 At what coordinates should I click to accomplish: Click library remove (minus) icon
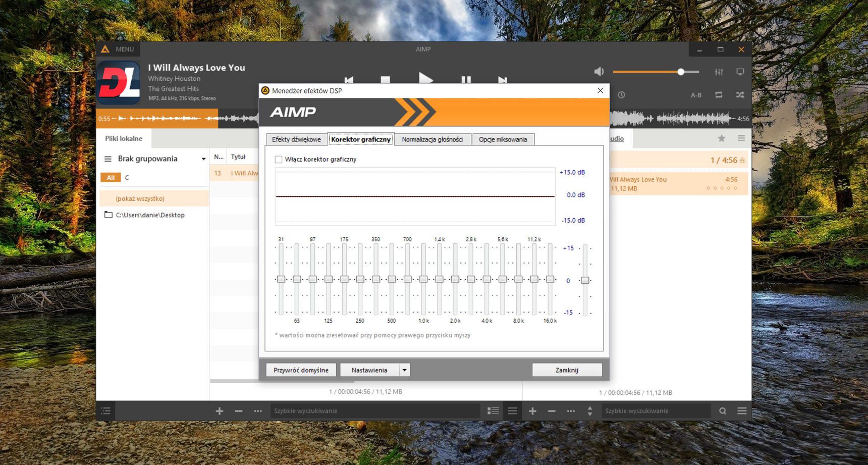click(x=239, y=411)
